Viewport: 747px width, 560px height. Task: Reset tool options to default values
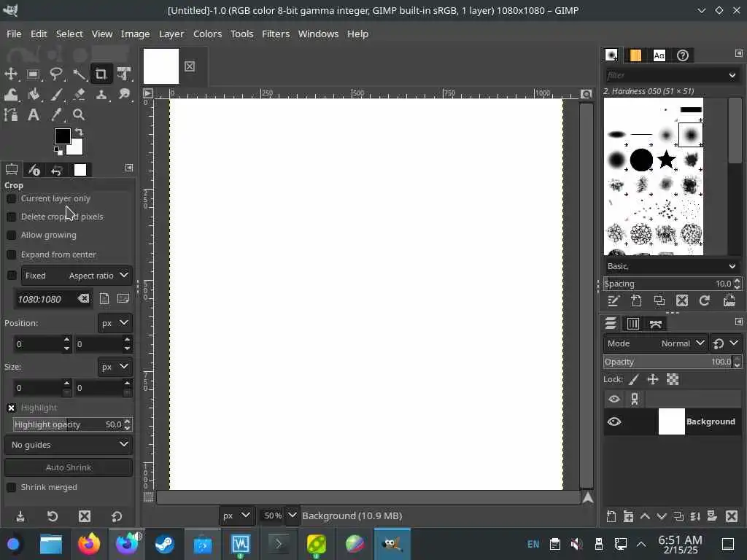coord(117,516)
